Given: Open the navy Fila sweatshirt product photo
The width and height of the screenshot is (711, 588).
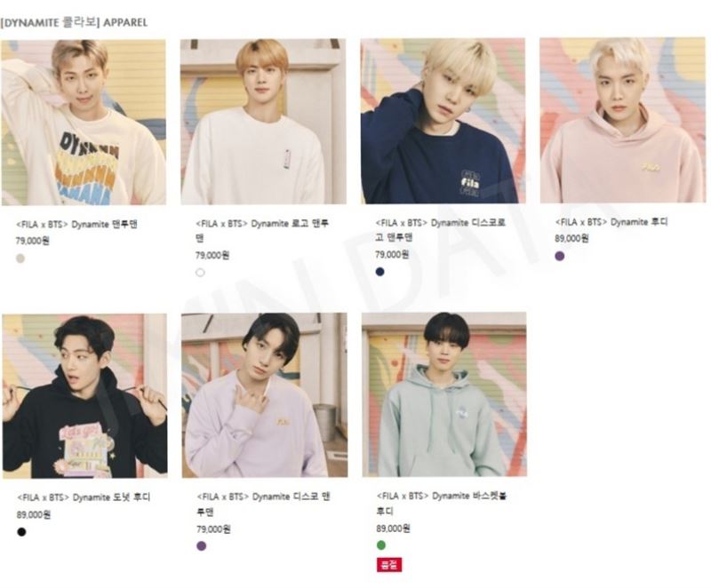Looking at the screenshot, I should point(443,121).
